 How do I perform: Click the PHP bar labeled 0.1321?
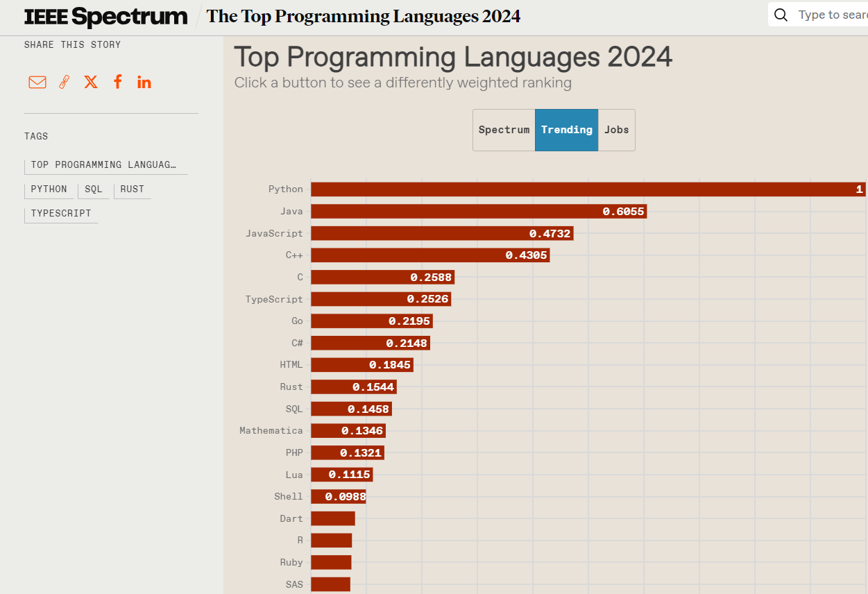[x=348, y=453]
